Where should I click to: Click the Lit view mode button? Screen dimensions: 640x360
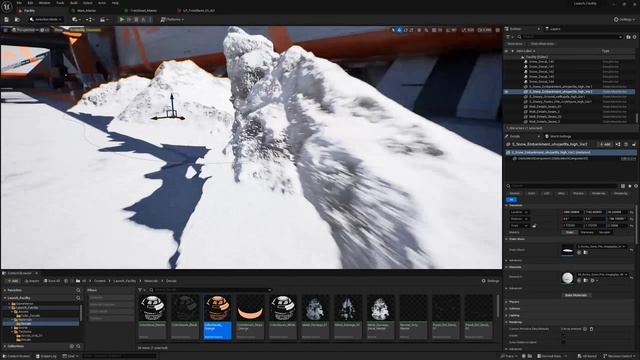tap(45, 30)
